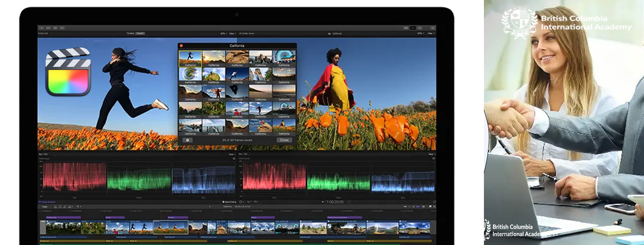Open right viewer 67% zoom dropdown
Viewport: 644px width, 245px height.
421,33
